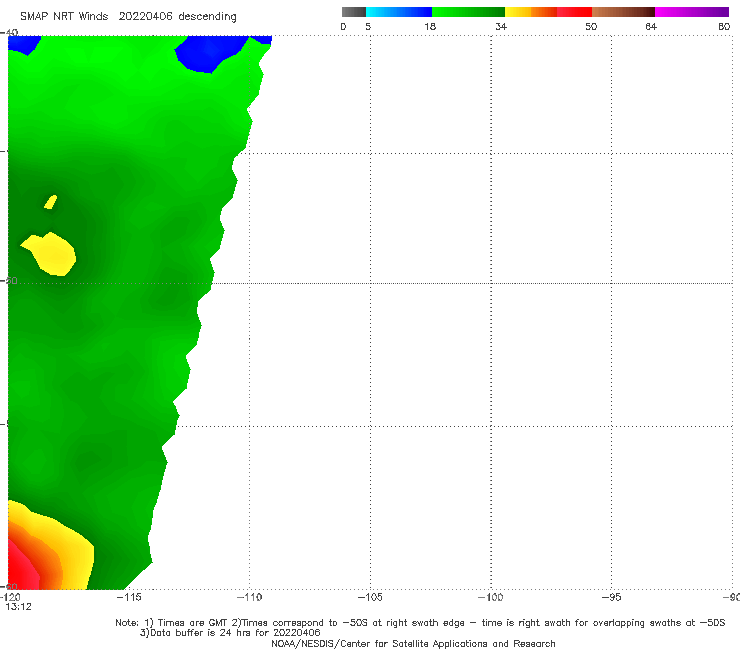Viewport: 740px width, 650px height.
Task: Click the '-105' longitude axis label
Action: pyautogui.click(x=370, y=597)
